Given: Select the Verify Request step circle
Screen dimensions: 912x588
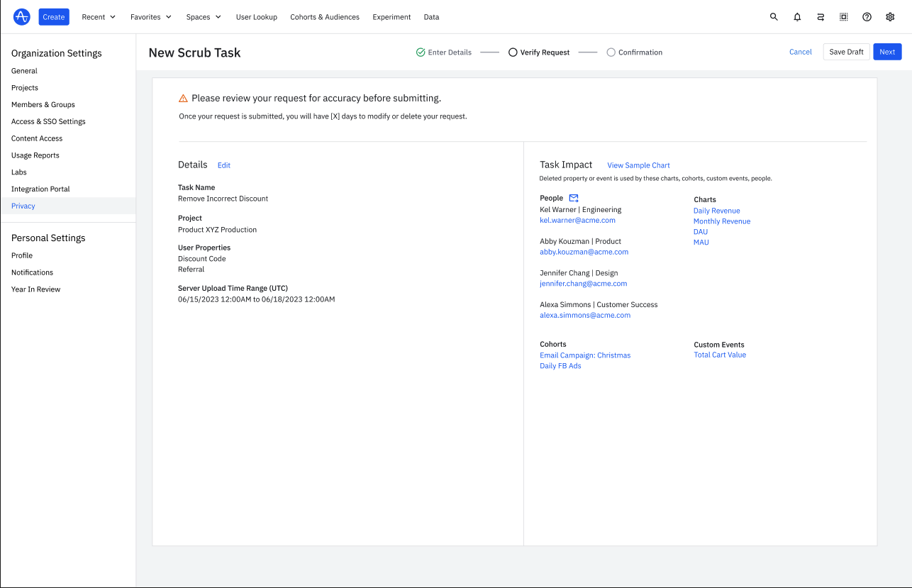Looking at the screenshot, I should [513, 52].
